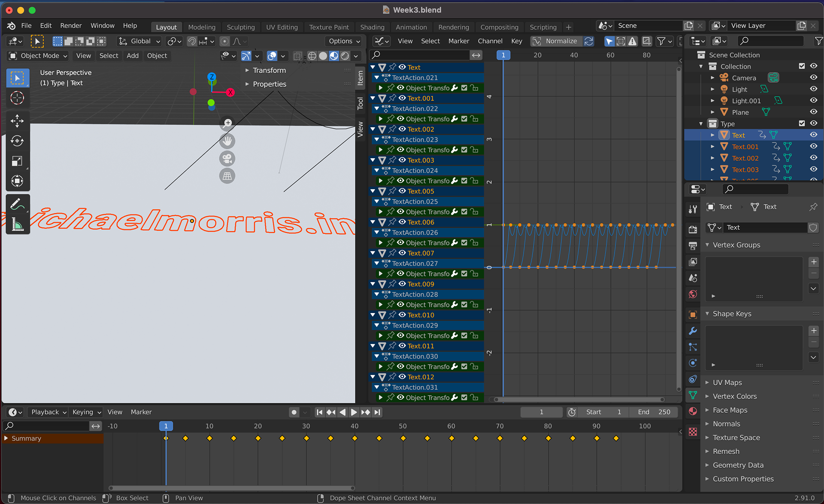Open the graph editor Channel menu
824x504 pixels.
click(x=490, y=41)
